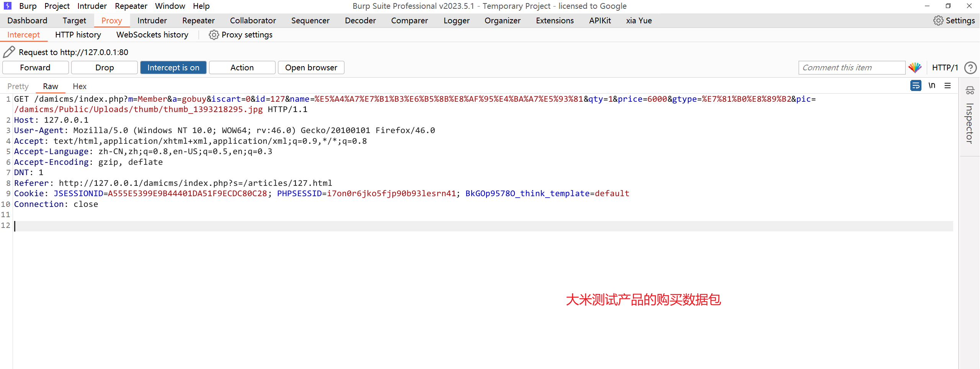Open the Burp menu
This screenshot has height=369, width=980.
click(x=28, y=6)
